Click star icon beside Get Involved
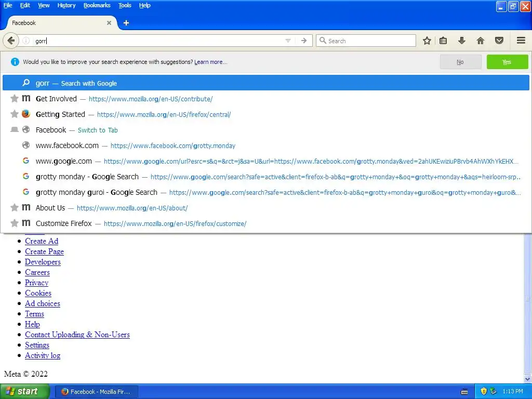Screen dimensions: 532x399 point(14,98)
